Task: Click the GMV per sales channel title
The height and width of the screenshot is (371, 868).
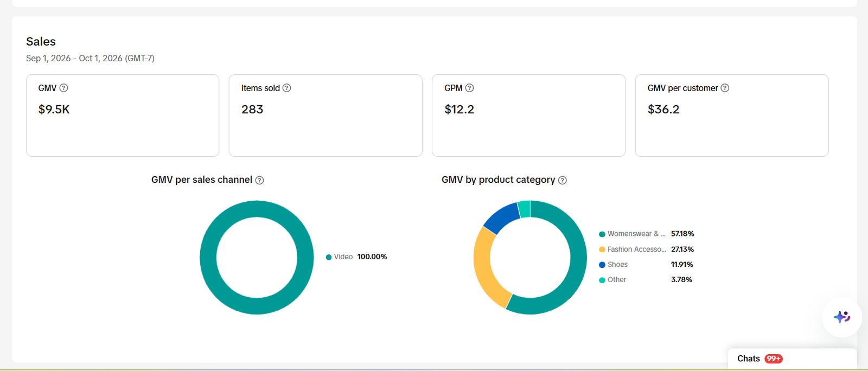Action: 202,180
